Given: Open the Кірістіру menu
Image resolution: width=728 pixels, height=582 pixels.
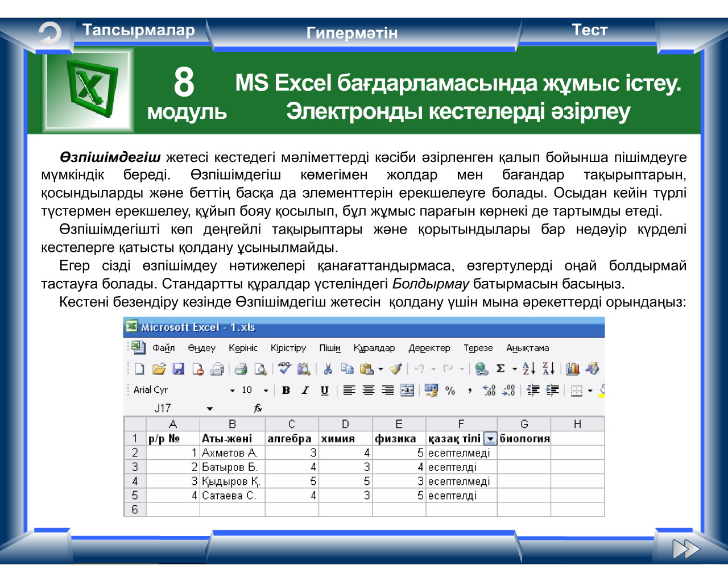Looking at the screenshot, I should [288, 348].
